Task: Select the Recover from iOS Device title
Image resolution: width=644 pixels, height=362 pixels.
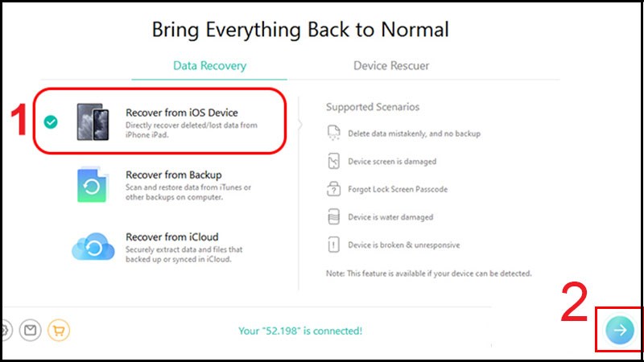Action: click(x=181, y=113)
